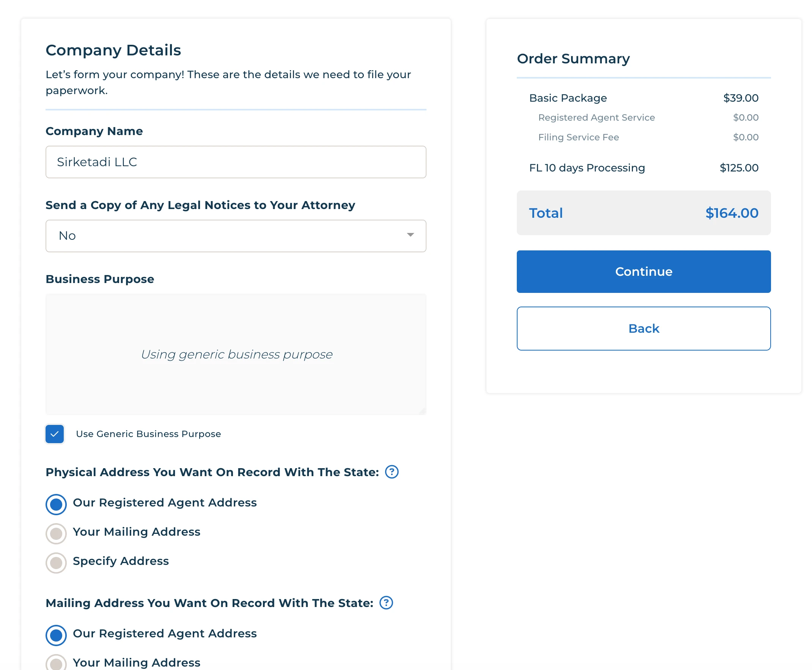Screen dimensions: 812x670
Task: Click the FL 10 days Processing line
Action: coord(587,168)
